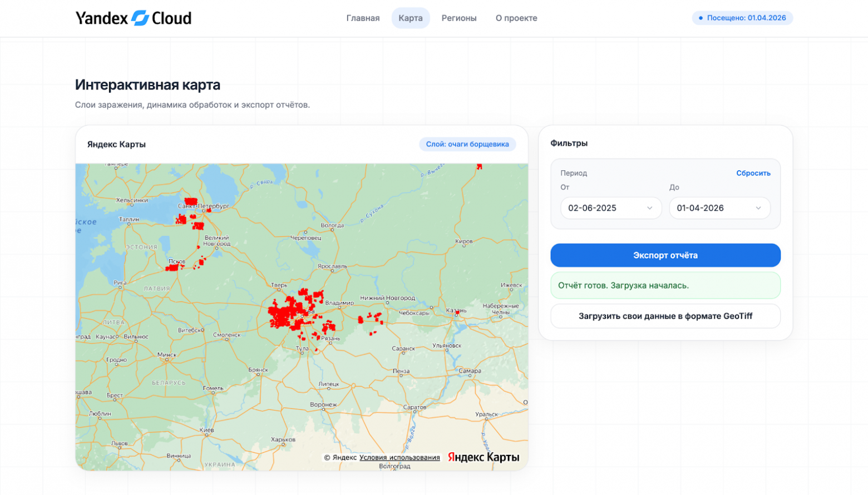Click the green 'Отчёт готов' notification banner
The image size is (868, 495).
coord(665,285)
